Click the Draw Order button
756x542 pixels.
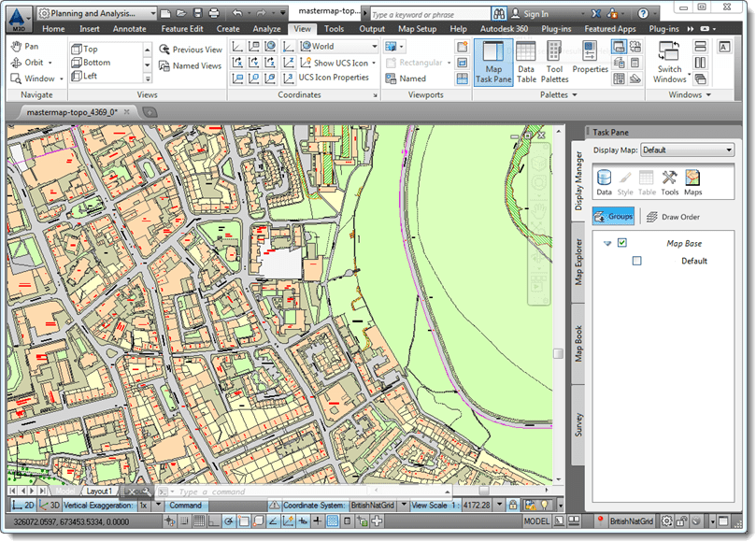point(673,217)
